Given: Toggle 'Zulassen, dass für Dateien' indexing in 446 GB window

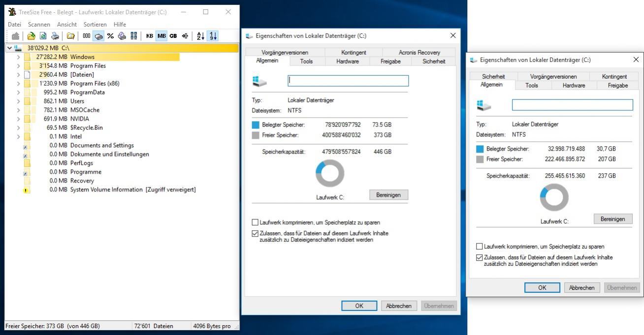Looking at the screenshot, I should click(255, 233).
